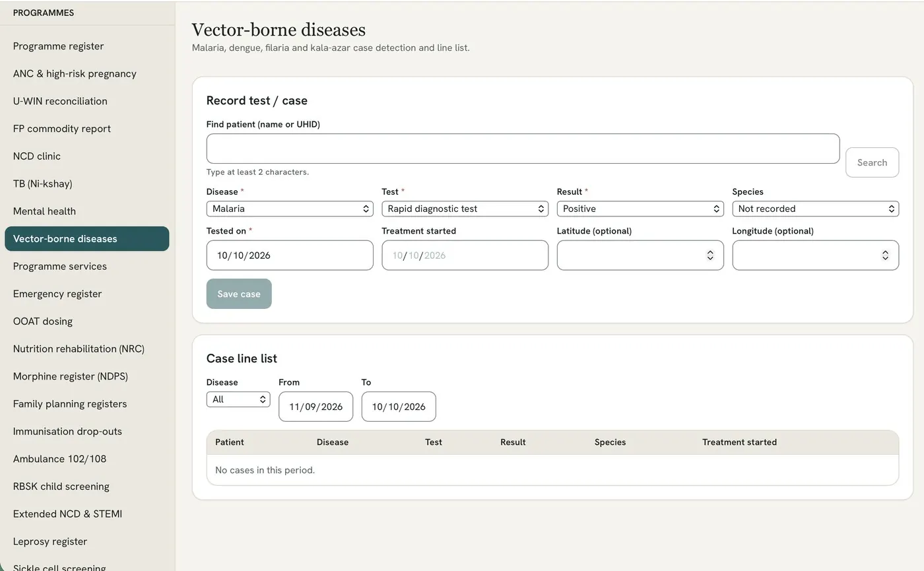Open the Result dropdown showing Positive
Image resolution: width=924 pixels, height=571 pixels.
coord(640,209)
